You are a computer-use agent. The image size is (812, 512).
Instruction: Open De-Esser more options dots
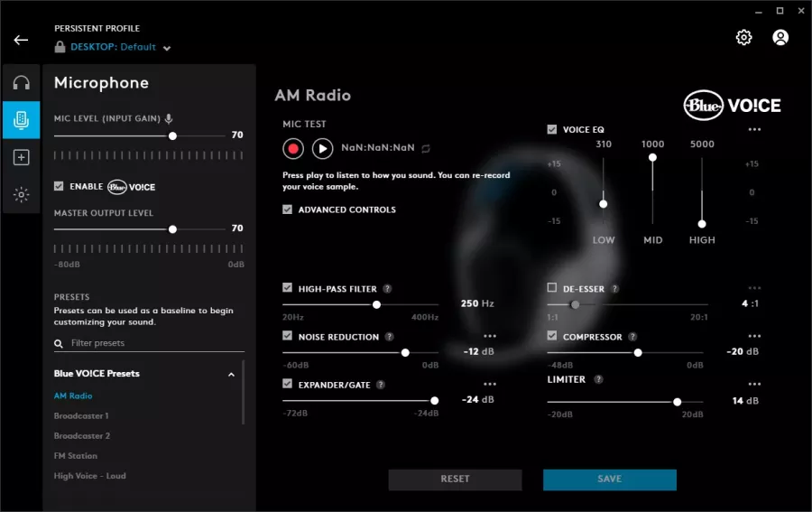[x=754, y=288]
